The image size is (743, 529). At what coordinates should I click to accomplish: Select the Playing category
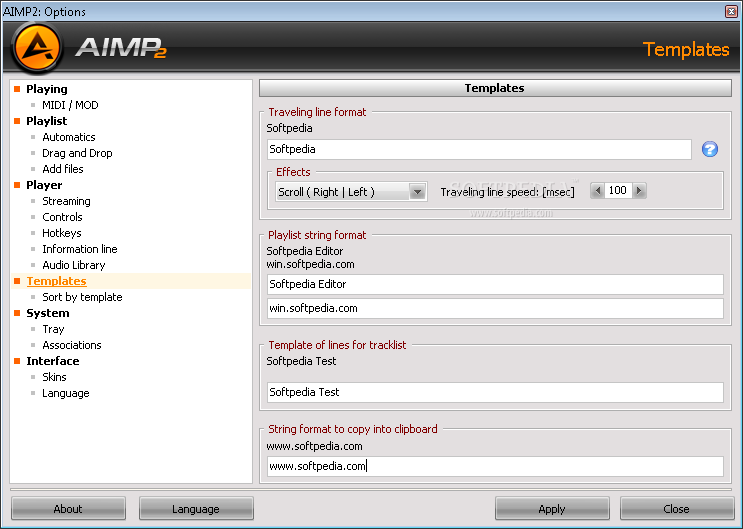pyautogui.click(x=46, y=89)
